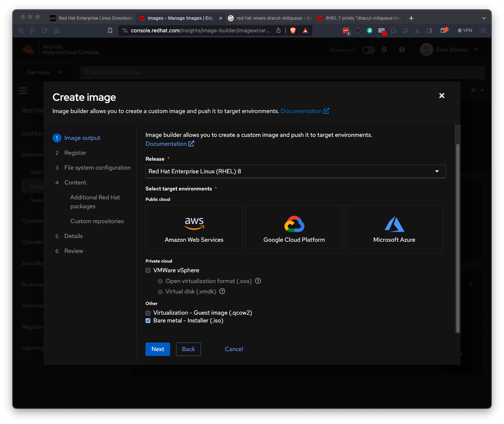
Task: Cancel the image creation wizard
Action: click(x=234, y=349)
